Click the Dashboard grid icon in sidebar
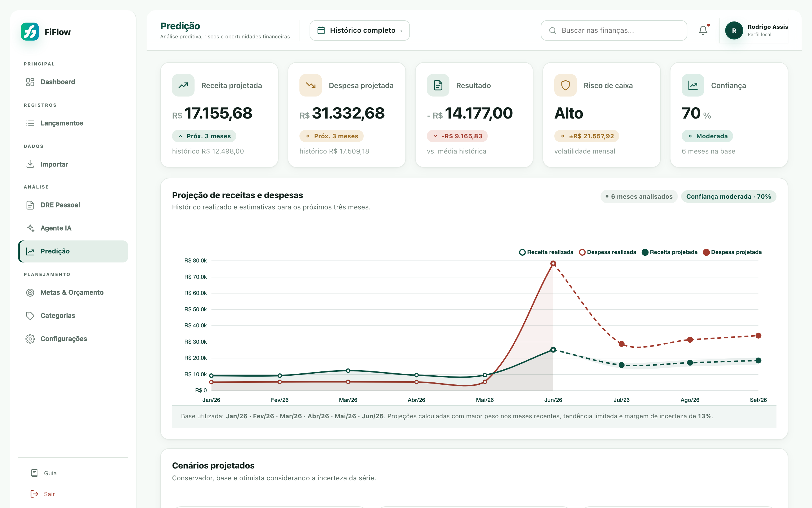The height and width of the screenshot is (508, 812). [30, 82]
